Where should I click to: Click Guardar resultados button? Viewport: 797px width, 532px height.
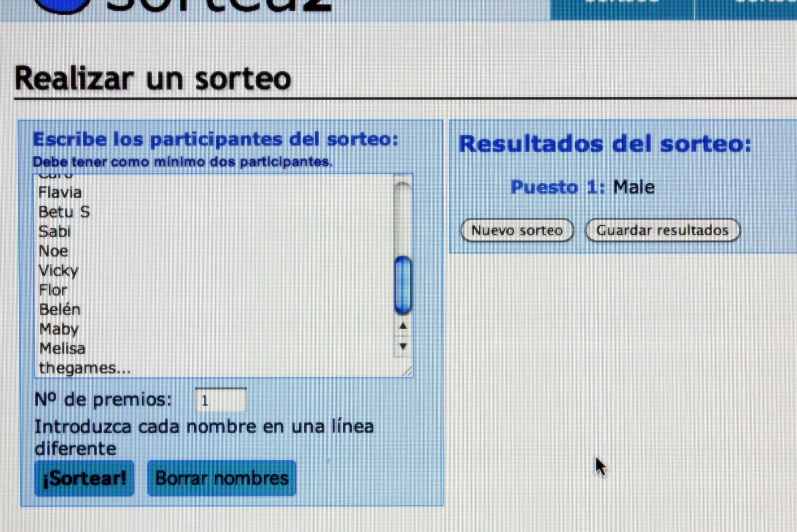click(x=662, y=230)
